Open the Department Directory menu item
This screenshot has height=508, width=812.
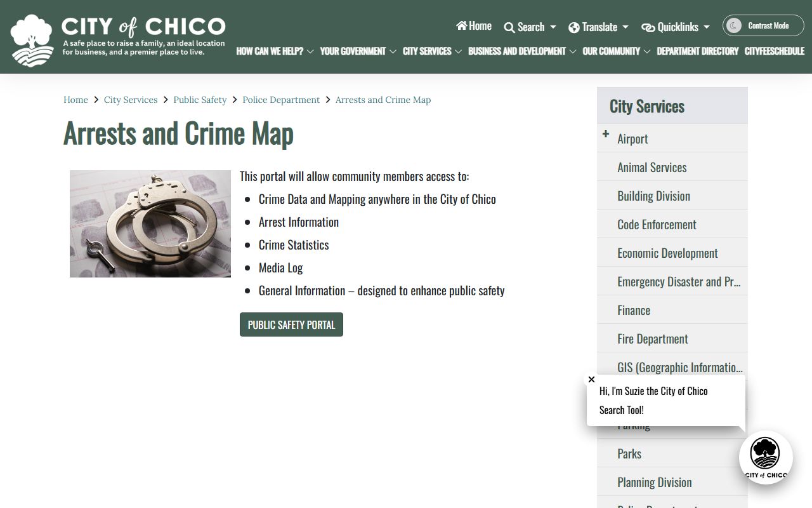pos(697,51)
